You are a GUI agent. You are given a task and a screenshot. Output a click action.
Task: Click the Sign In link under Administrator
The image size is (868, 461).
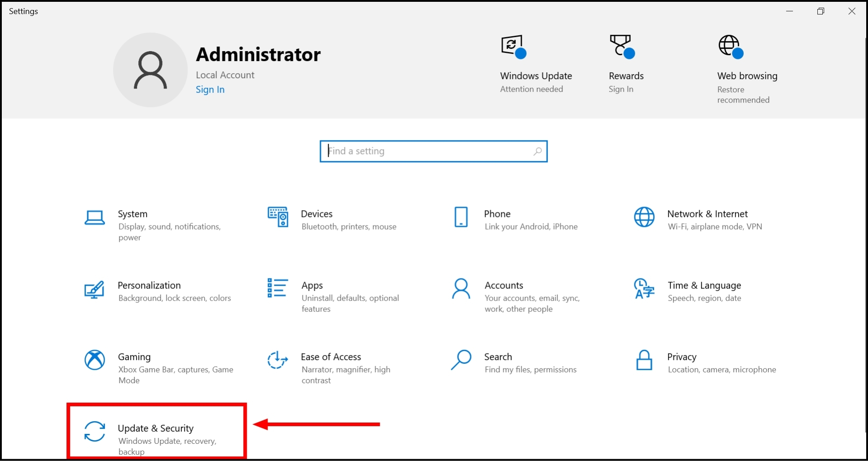point(210,89)
